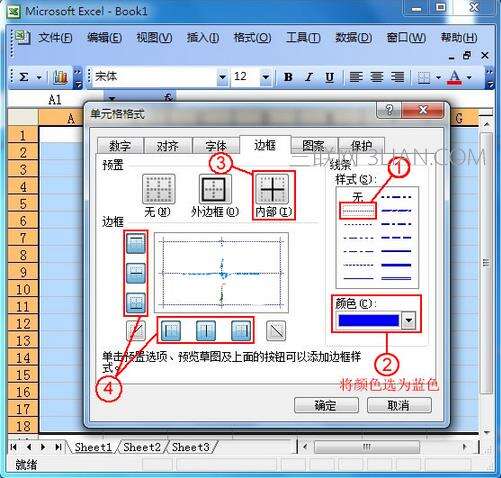Image resolution: width=501 pixels, height=478 pixels.
Task: Click the horizontal scrollbar thumb
Action: [x=367, y=447]
